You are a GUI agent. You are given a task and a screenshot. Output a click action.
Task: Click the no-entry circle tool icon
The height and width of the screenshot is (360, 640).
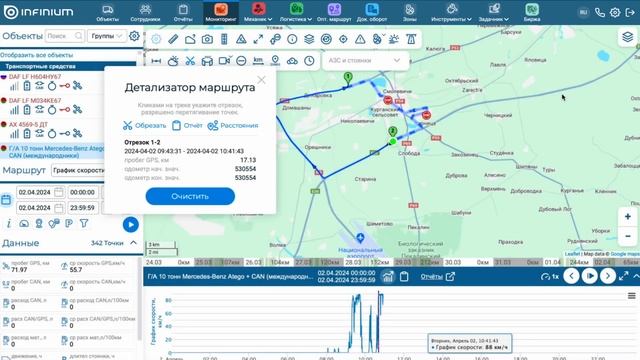click(241, 61)
